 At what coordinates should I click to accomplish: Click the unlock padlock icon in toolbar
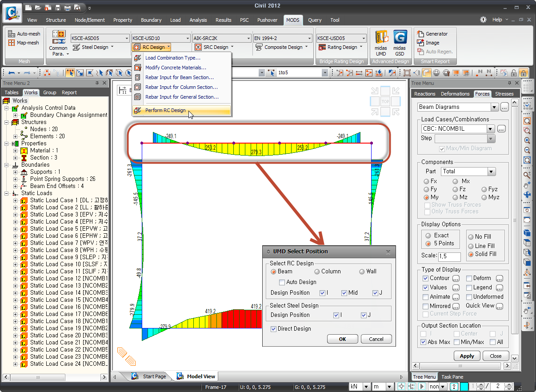(514, 73)
